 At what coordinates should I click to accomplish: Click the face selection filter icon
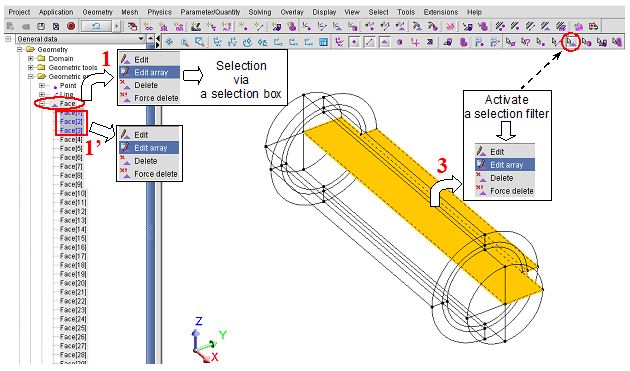[x=571, y=42]
